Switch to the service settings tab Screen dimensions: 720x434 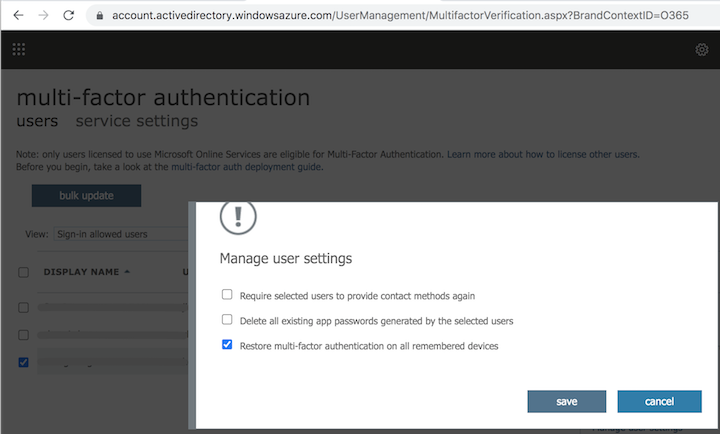[x=137, y=121]
